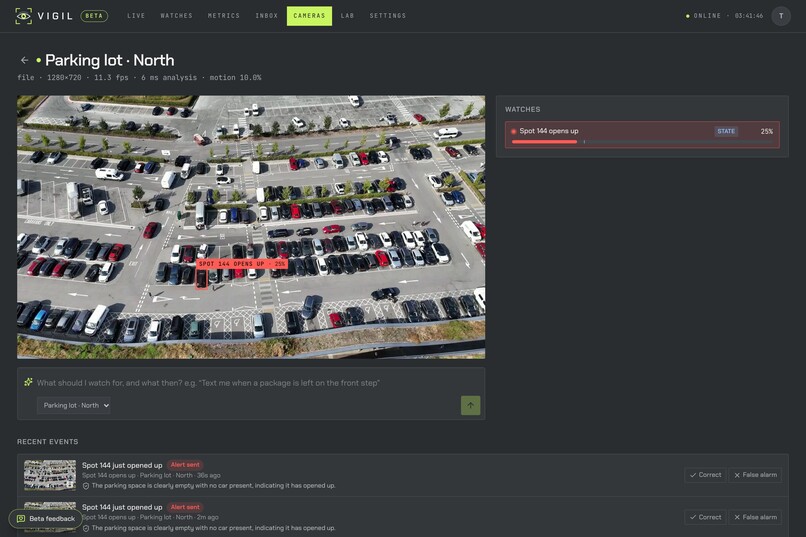
Task: Click the user avatar T
Action: point(781,16)
